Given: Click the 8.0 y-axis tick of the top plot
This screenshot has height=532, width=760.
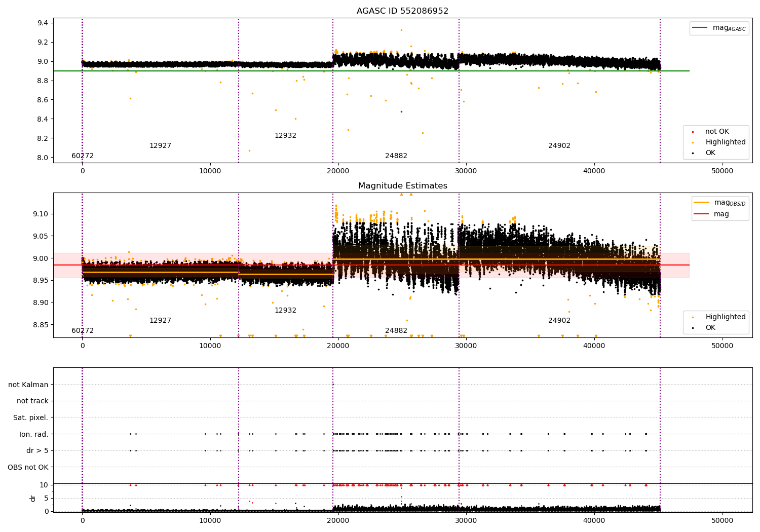Looking at the screenshot, I should coord(43,158).
